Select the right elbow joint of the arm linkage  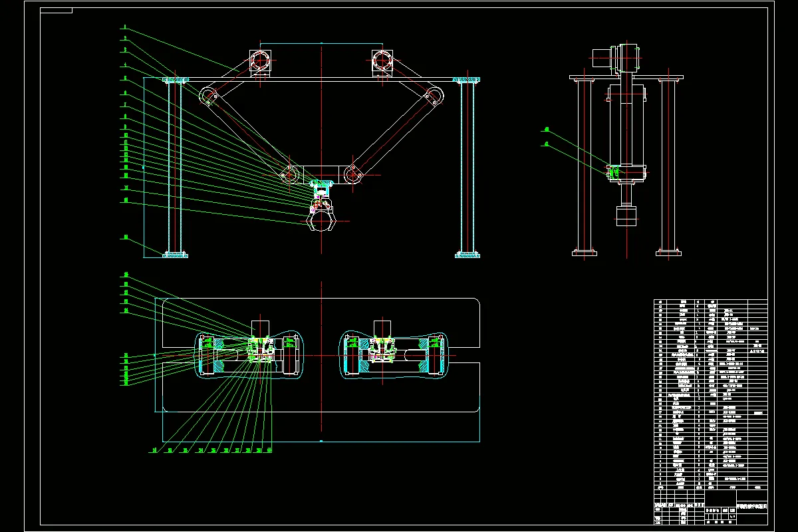433,97
